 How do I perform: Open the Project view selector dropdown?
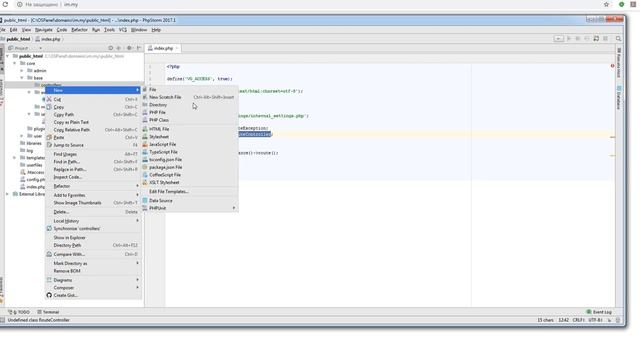pyautogui.click(x=40, y=48)
